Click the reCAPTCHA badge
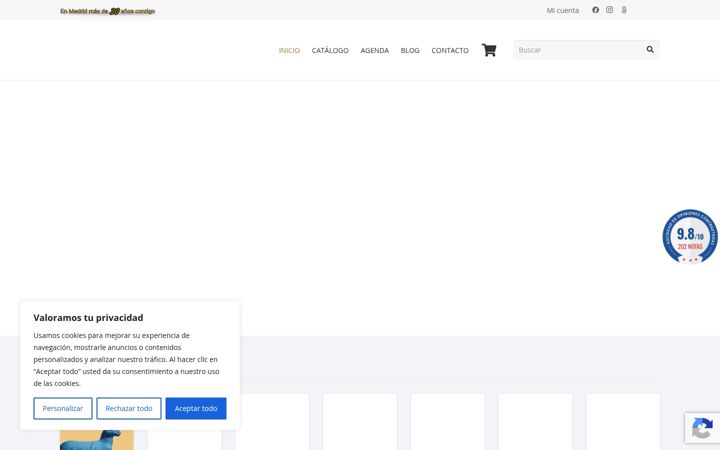The height and width of the screenshot is (450, 720). [x=702, y=428]
